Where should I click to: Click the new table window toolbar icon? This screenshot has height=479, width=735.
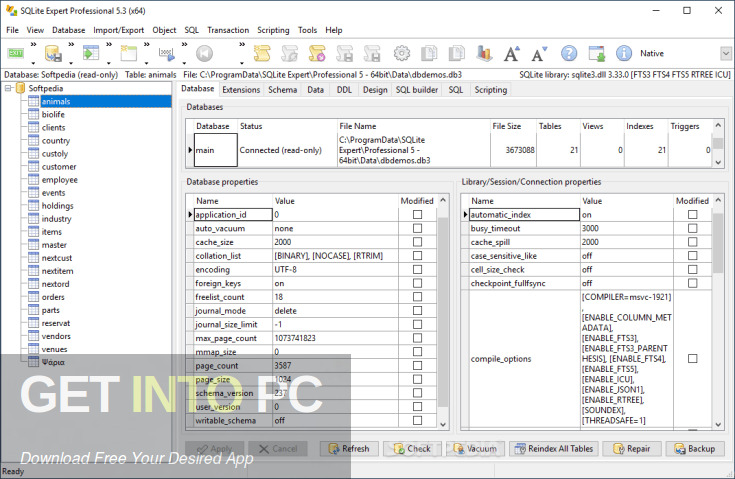[128, 53]
